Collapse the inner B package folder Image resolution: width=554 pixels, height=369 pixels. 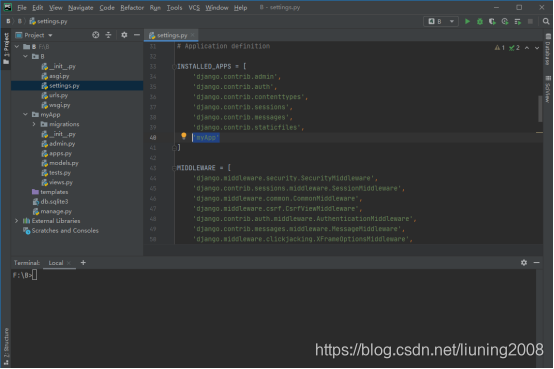25,56
